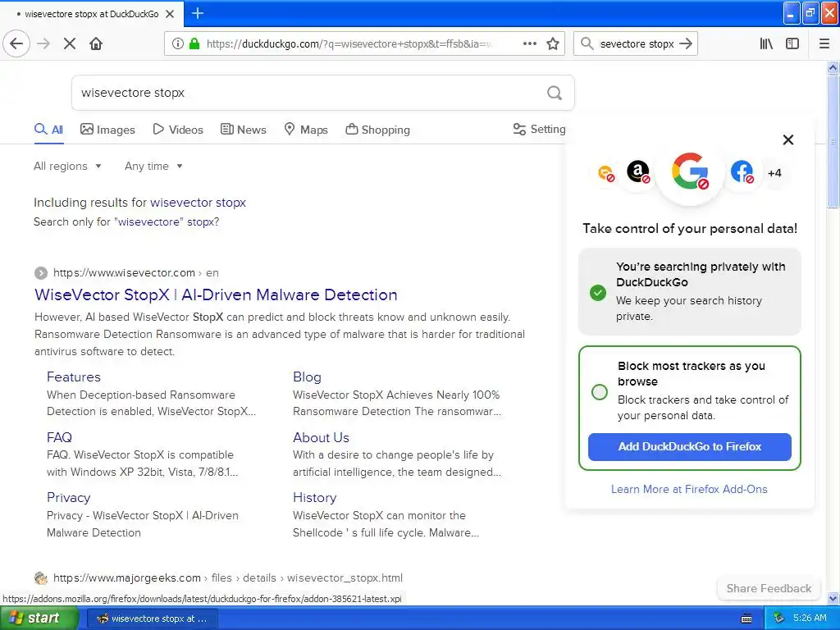Open the About Us sitelink

pyautogui.click(x=321, y=438)
